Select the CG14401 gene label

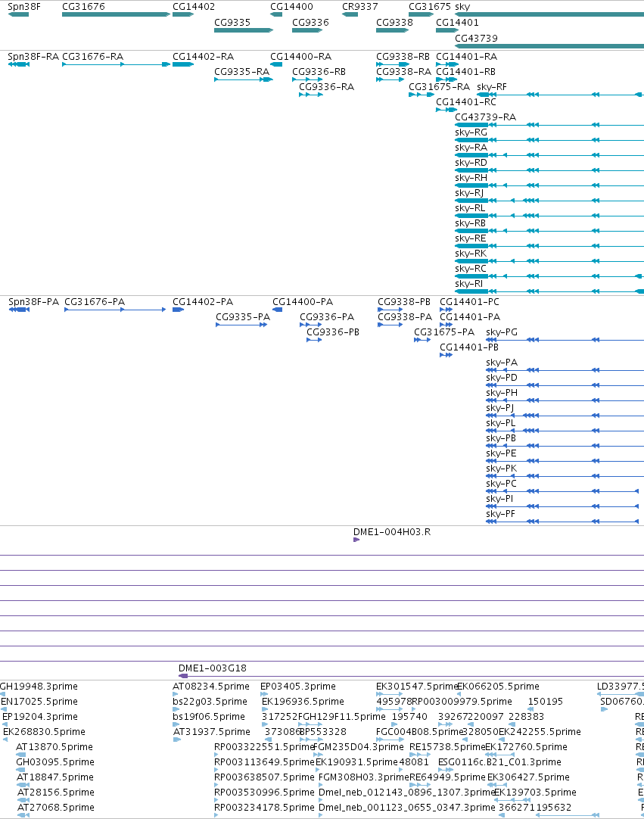pyautogui.click(x=458, y=23)
